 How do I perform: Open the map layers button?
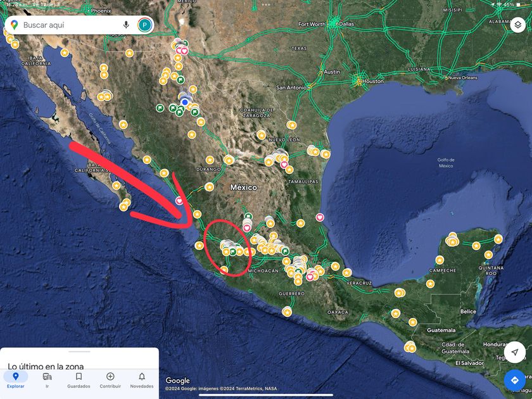[x=517, y=25]
